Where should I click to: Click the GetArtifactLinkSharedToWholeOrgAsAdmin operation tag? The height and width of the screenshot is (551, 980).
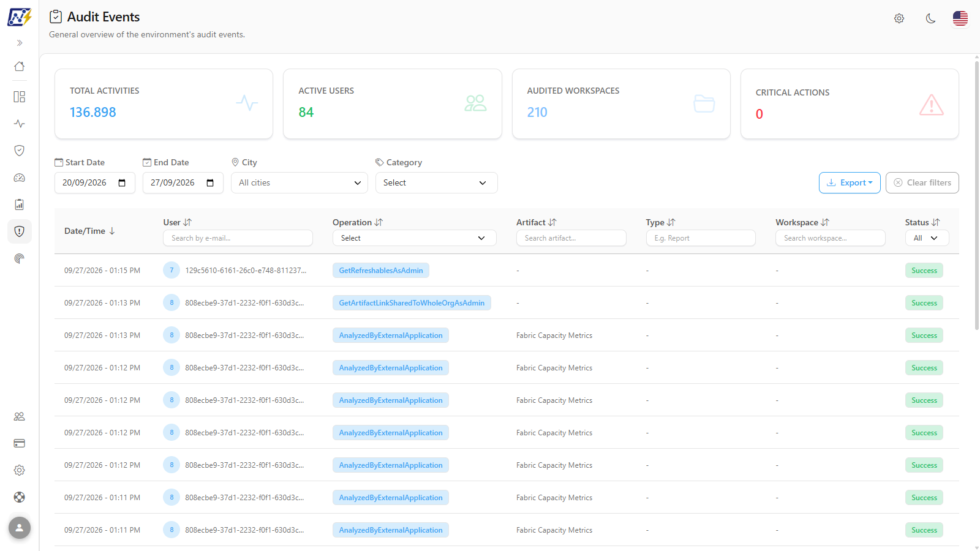click(x=412, y=303)
